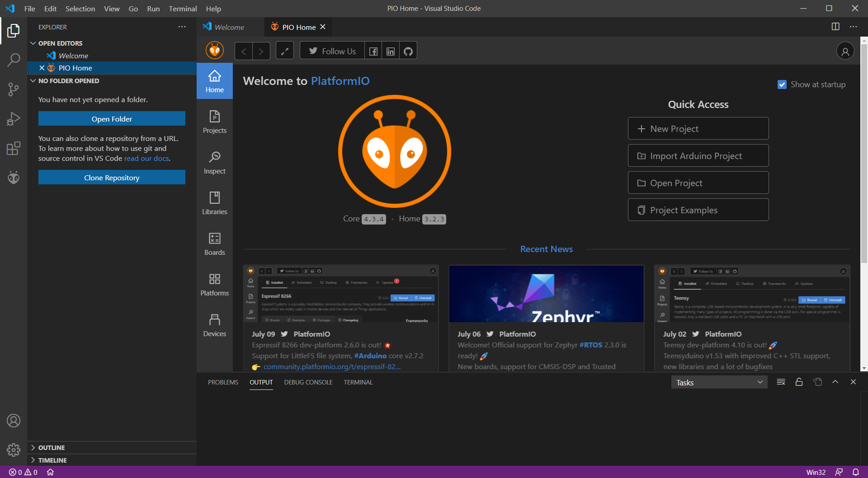The image size is (868, 478).
Task: Open editor More Actions menu
Action: tap(853, 27)
